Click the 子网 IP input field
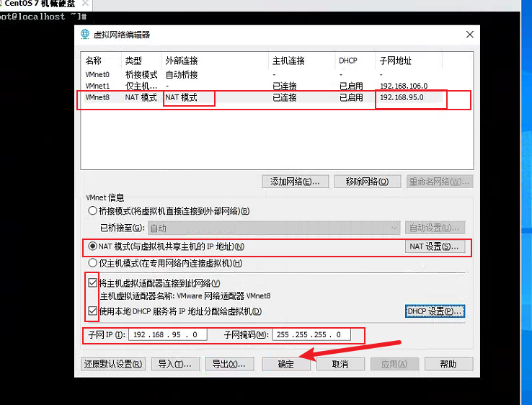 (x=168, y=334)
